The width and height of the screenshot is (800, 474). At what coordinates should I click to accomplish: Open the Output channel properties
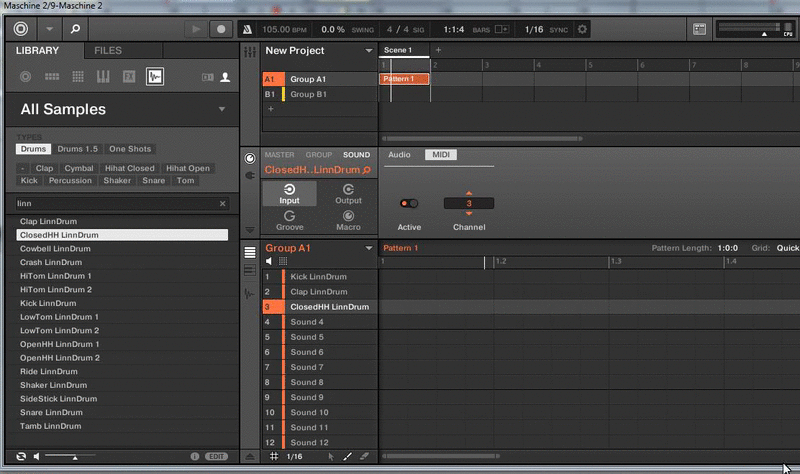(348, 194)
